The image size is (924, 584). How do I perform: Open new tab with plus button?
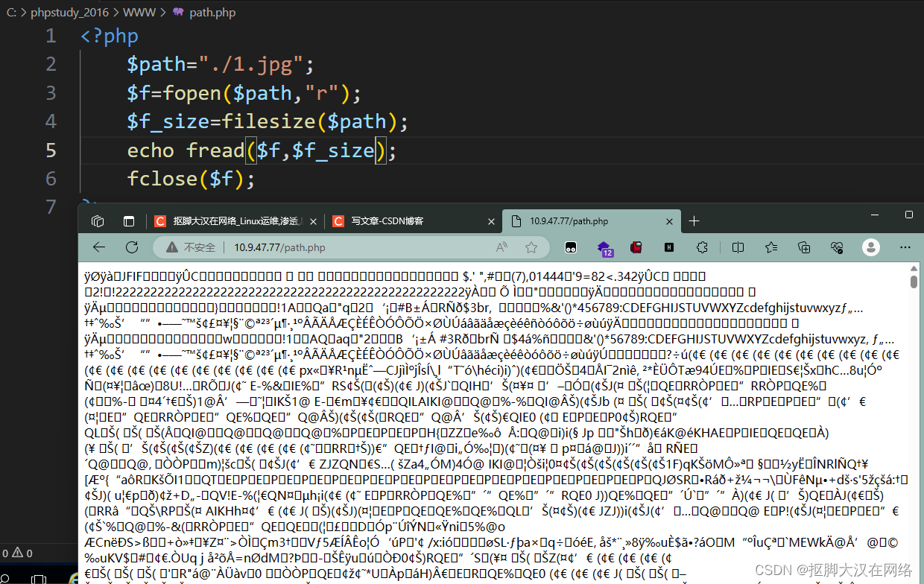point(694,220)
